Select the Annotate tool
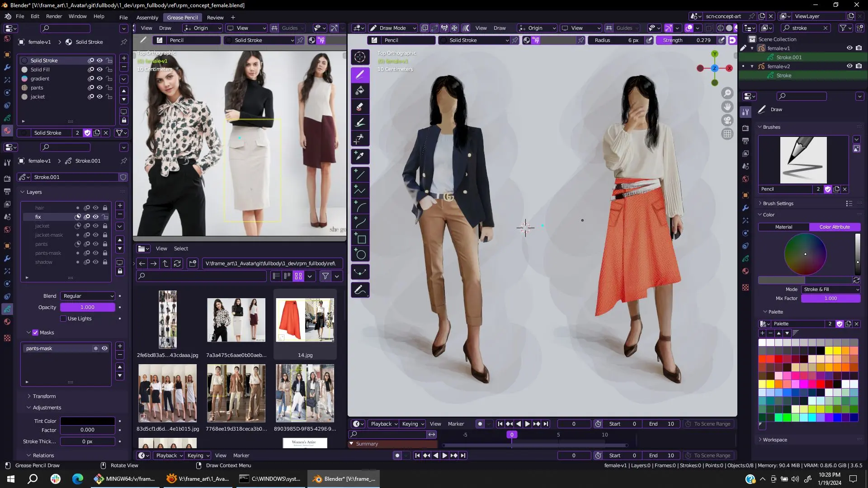 tap(360, 290)
